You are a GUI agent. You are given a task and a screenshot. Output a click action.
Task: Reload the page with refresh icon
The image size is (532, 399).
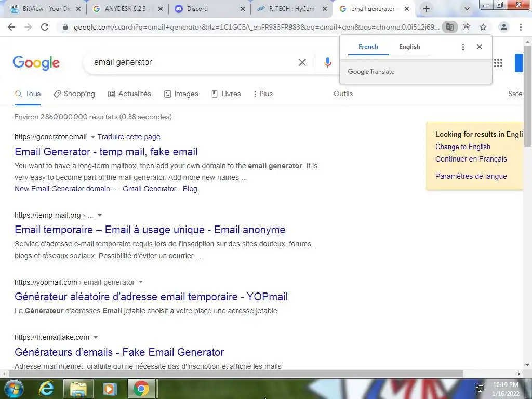[45, 27]
